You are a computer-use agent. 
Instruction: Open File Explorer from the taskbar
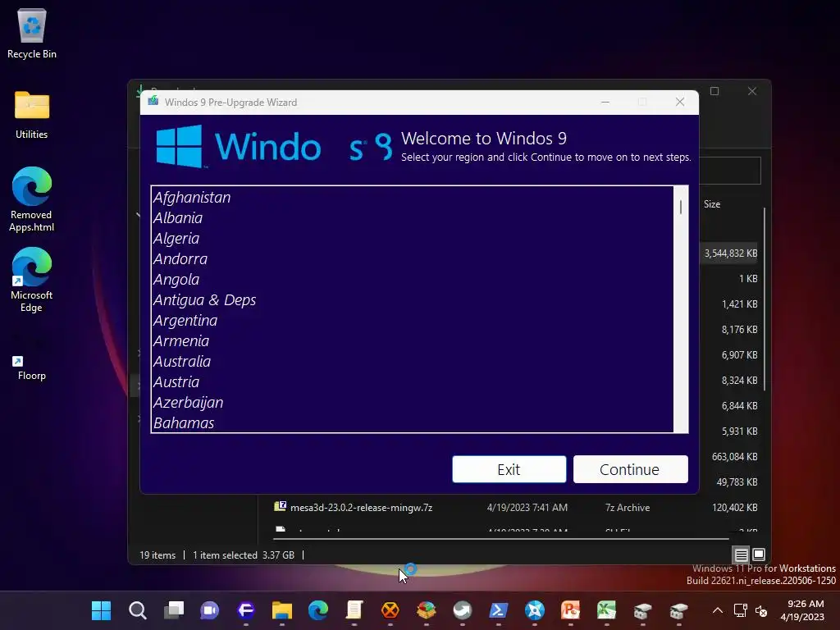click(x=282, y=609)
